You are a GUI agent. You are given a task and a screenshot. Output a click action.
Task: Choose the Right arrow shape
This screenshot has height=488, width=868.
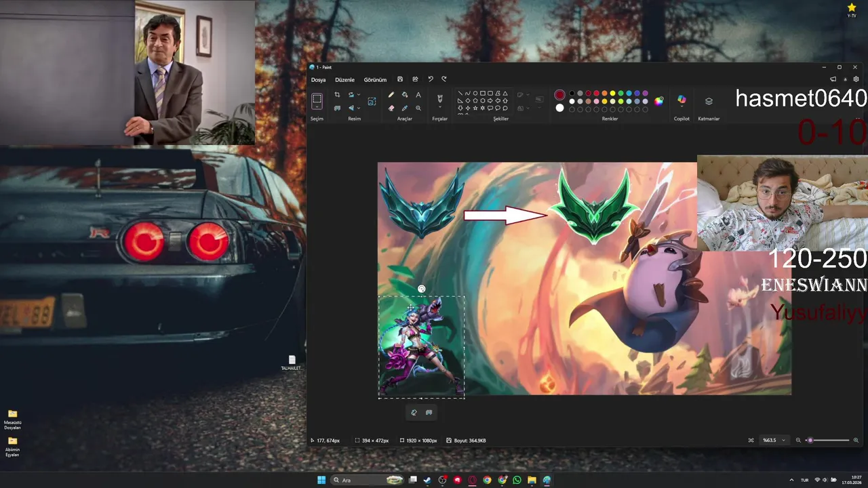pos(490,100)
